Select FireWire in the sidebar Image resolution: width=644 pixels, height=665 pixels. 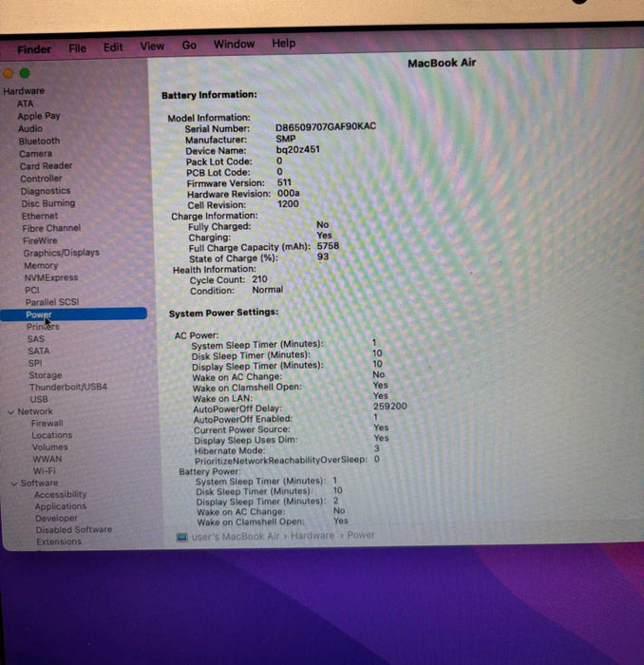point(40,240)
